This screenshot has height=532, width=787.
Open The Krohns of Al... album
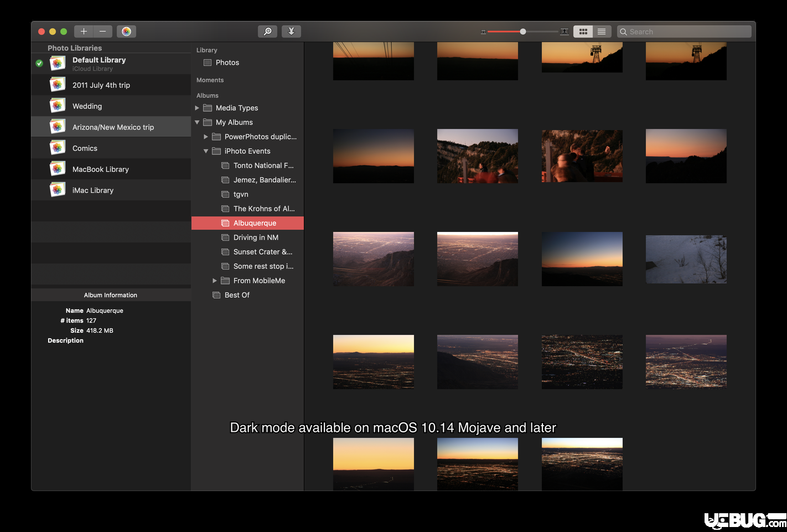point(247,209)
